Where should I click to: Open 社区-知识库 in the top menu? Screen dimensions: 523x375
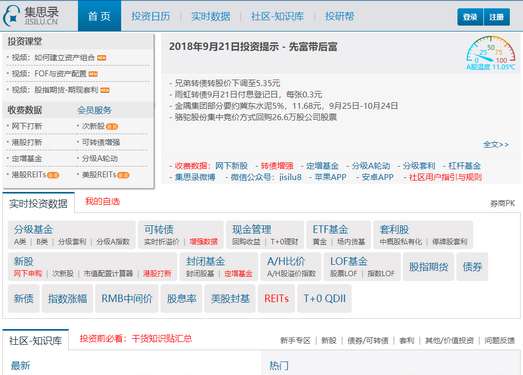[x=278, y=16]
